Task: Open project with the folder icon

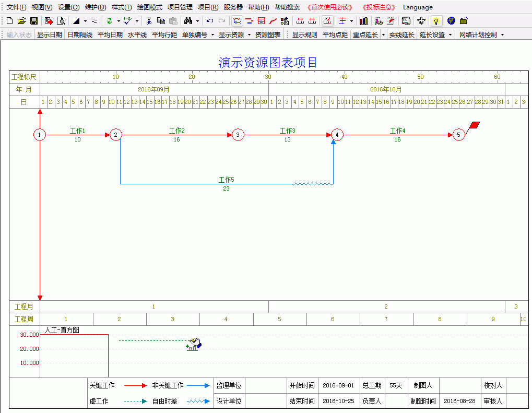Action: (22, 21)
